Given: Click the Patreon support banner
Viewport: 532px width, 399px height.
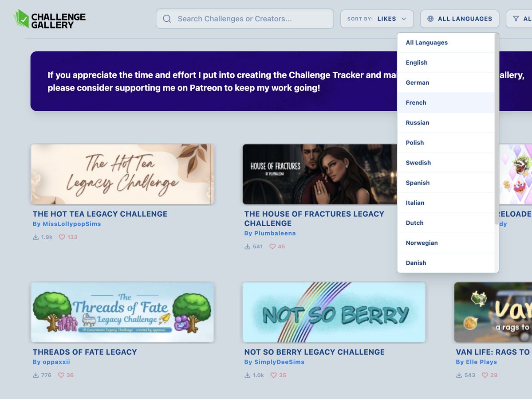Looking at the screenshot, I should point(281,81).
